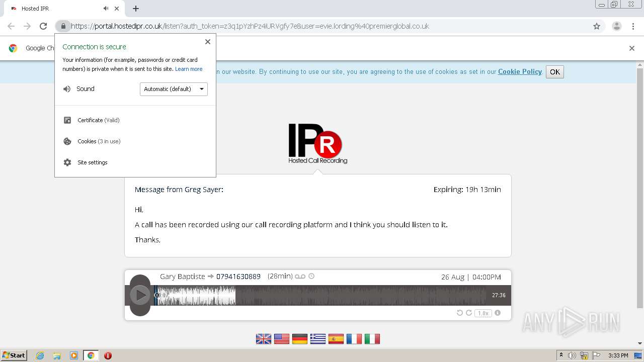
Task: Show recording info icon
Action: (498, 313)
